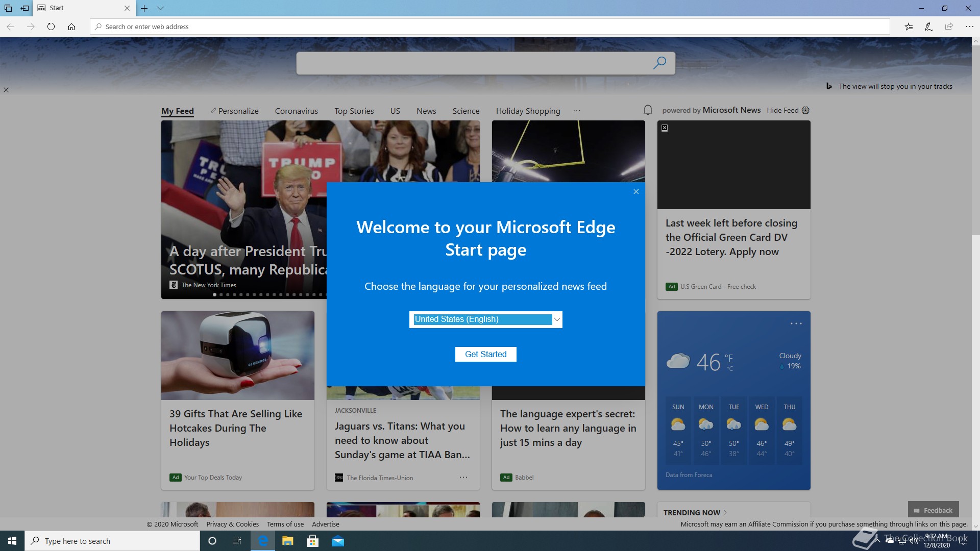Open the Windows Start menu
The image size is (980, 551).
pos(12,541)
